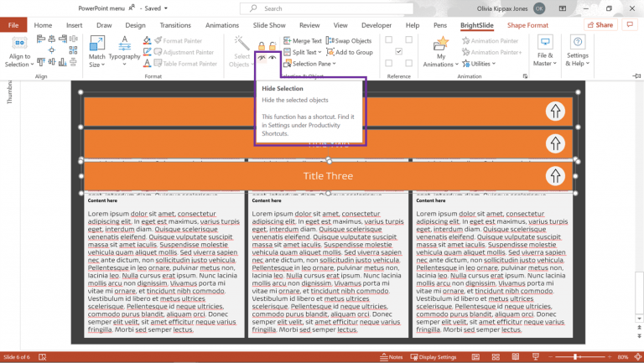Click the Align Right icon in Align group
The width and height of the screenshot is (644, 363).
tap(63, 39)
